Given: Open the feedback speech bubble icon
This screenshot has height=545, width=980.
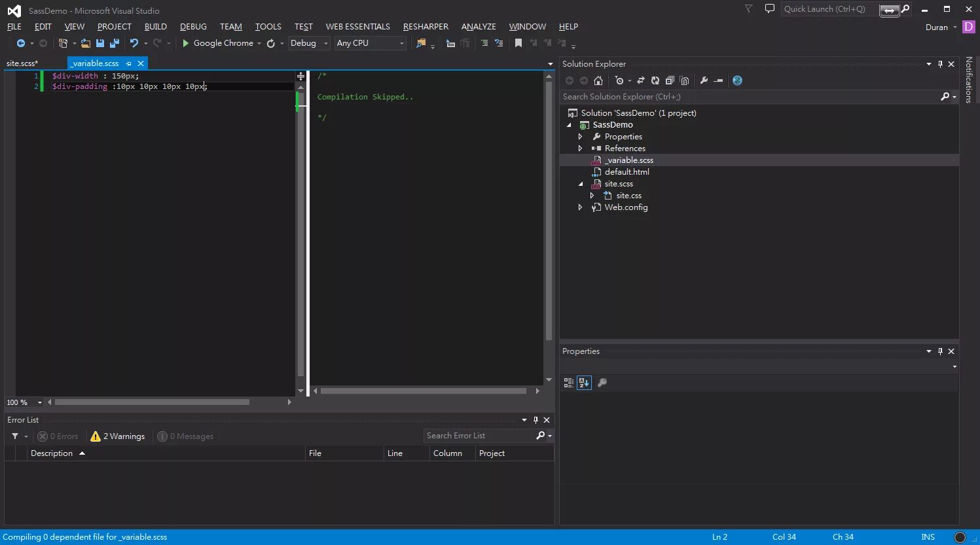Looking at the screenshot, I should [770, 9].
